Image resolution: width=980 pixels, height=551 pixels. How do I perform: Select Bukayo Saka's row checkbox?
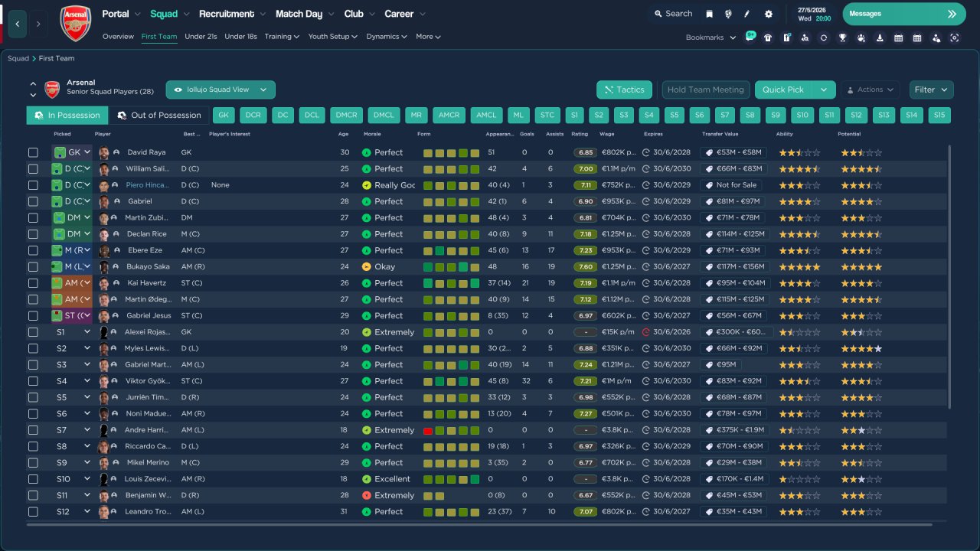tap(33, 267)
